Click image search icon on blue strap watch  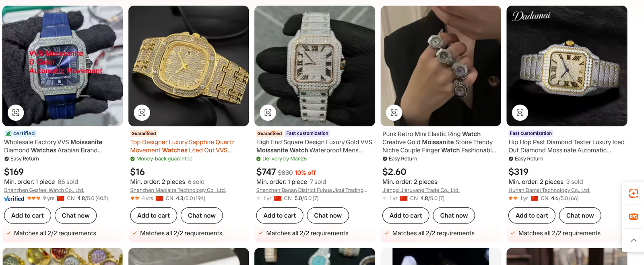coord(16,113)
